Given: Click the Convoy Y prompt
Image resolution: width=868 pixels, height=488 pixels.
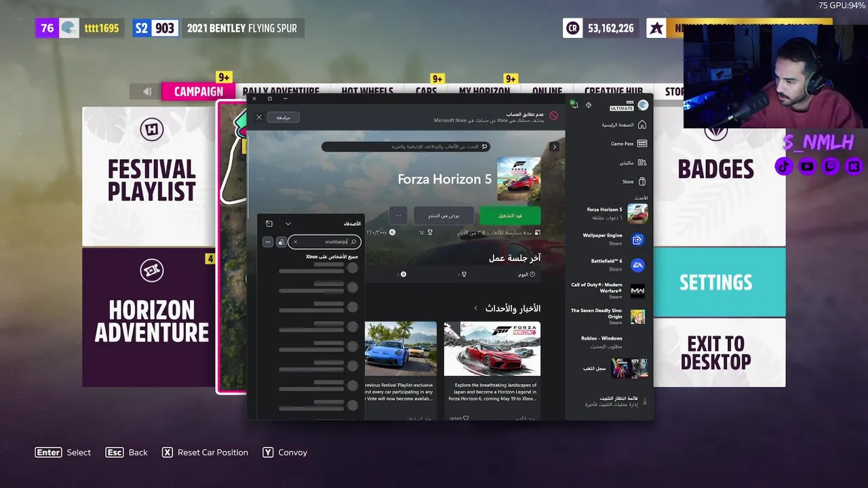Looking at the screenshot, I should [285, 452].
